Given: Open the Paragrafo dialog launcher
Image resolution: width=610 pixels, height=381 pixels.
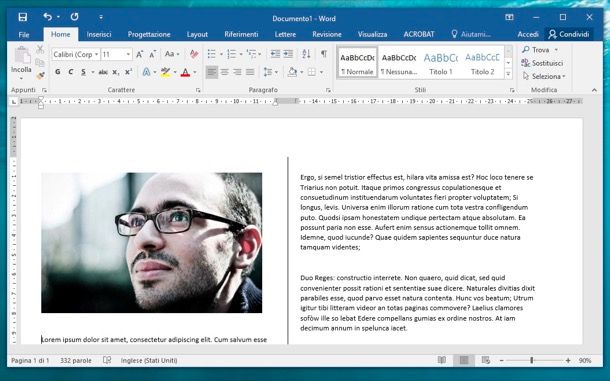Looking at the screenshot, I should [328, 90].
